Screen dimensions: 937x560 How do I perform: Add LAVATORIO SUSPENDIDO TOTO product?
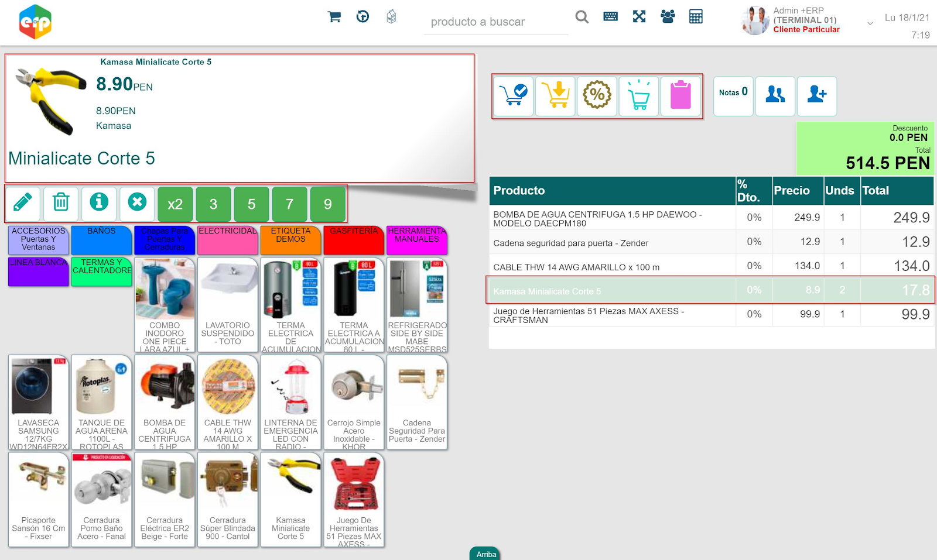[x=228, y=305]
